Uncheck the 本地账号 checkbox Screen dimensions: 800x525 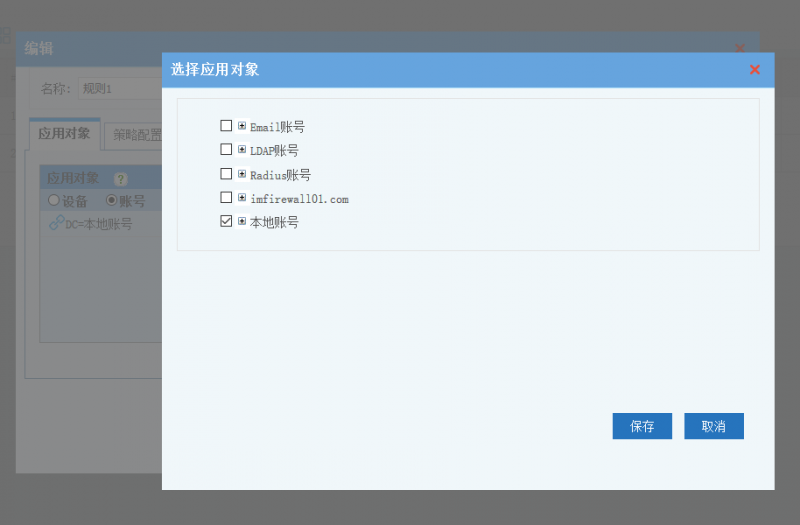(226, 222)
